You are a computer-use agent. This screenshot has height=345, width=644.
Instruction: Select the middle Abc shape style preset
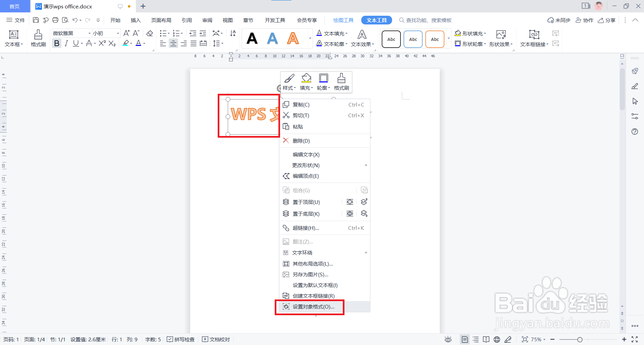pyautogui.click(x=413, y=39)
